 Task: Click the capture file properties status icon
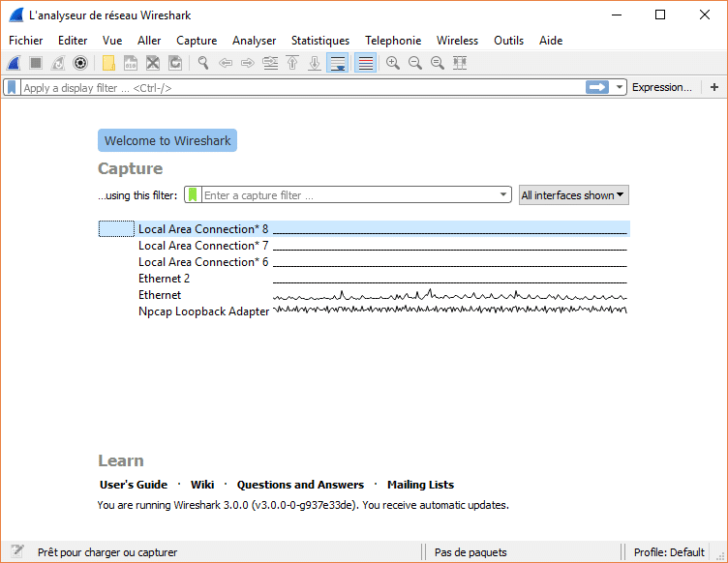(x=17, y=551)
